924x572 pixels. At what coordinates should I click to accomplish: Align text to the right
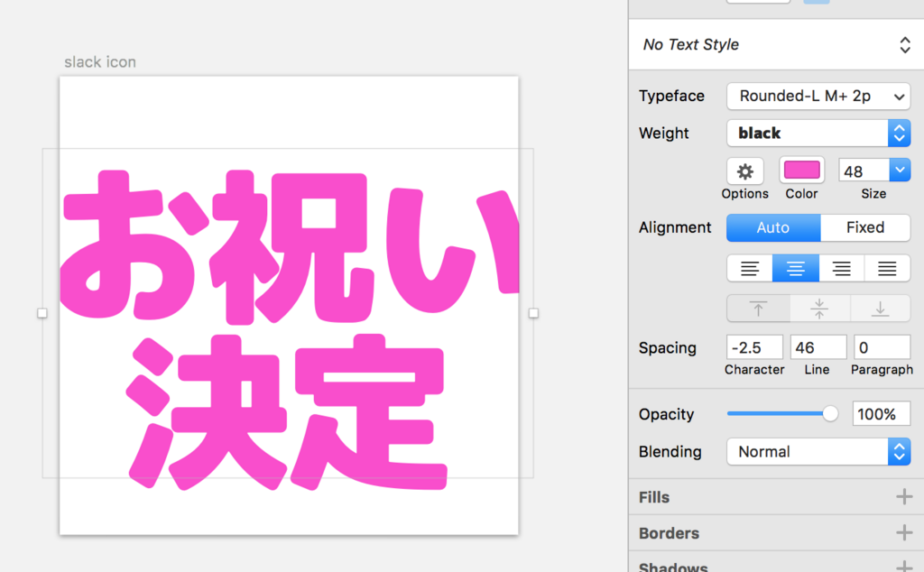(842, 269)
